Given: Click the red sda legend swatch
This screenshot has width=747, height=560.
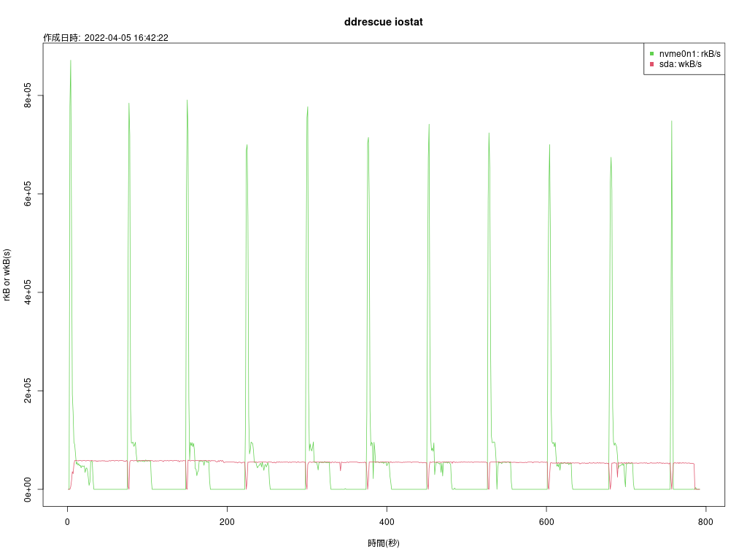Looking at the screenshot, I should tap(651, 64).
